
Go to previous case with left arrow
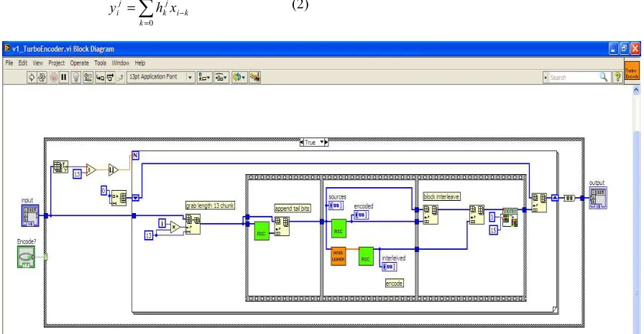302,143
